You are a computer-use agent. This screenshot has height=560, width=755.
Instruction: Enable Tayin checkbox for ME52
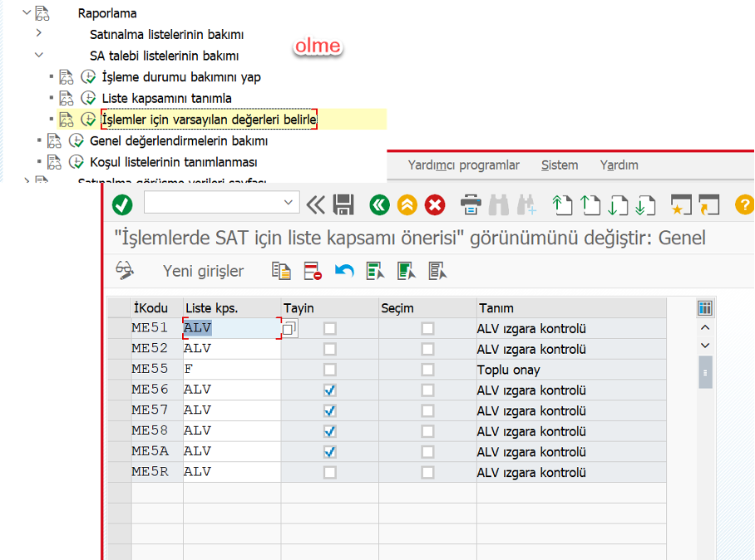pos(330,349)
